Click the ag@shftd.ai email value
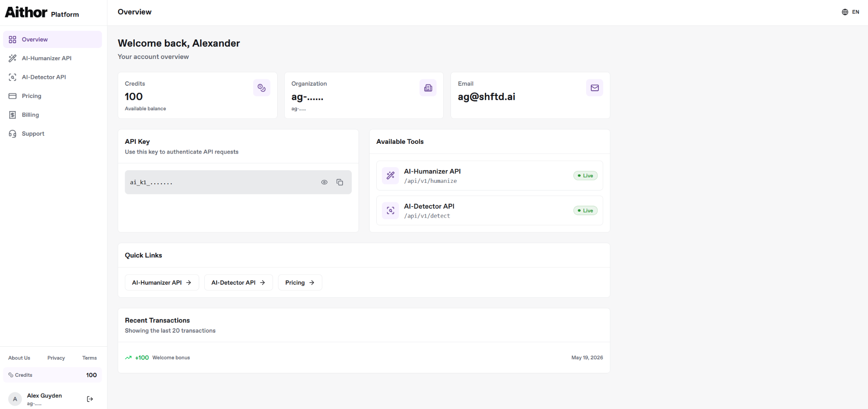The width and height of the screenshot is (868, 409). tap(487, 97)
